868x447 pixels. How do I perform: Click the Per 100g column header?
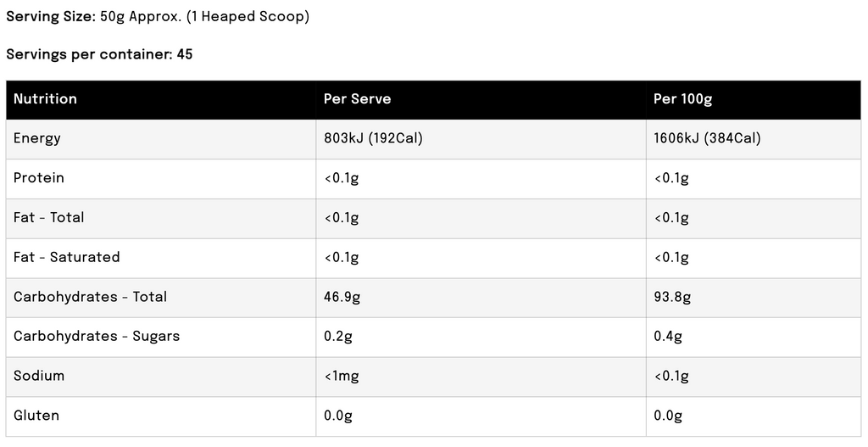tap(682, 99)
